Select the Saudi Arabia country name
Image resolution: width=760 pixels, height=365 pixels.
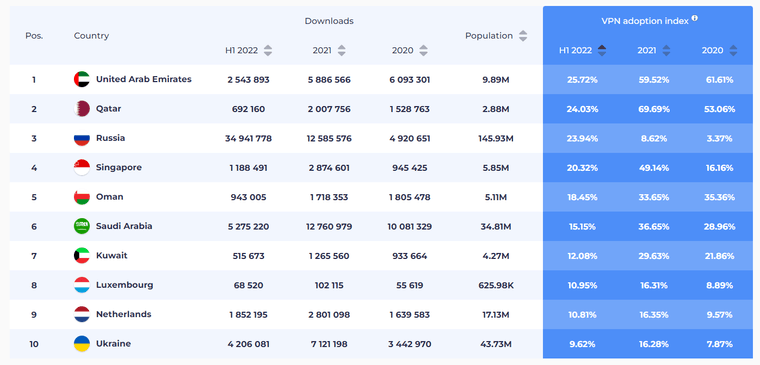point(124,226)
